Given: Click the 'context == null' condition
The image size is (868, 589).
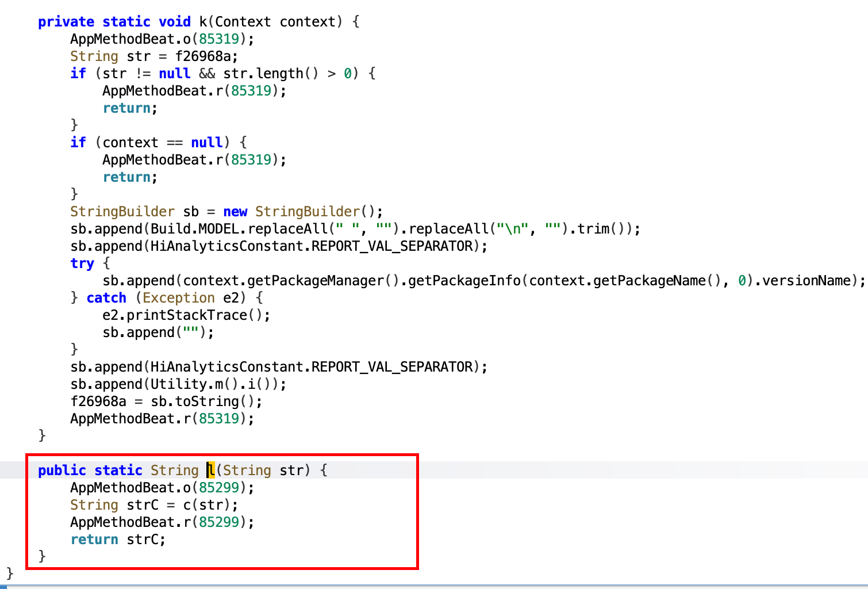Looking at the screenshot, I should pyautogui.click(x=163, y=143).
